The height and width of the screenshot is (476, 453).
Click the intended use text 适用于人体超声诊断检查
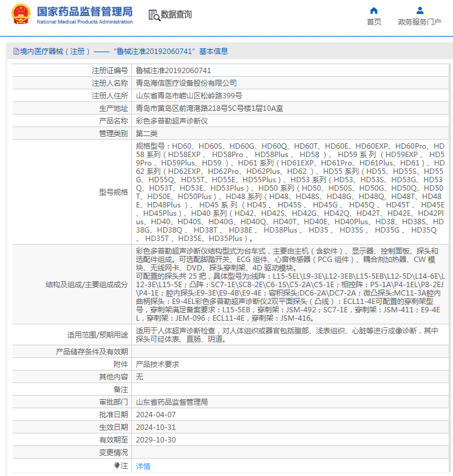click(x=287, y=335)
